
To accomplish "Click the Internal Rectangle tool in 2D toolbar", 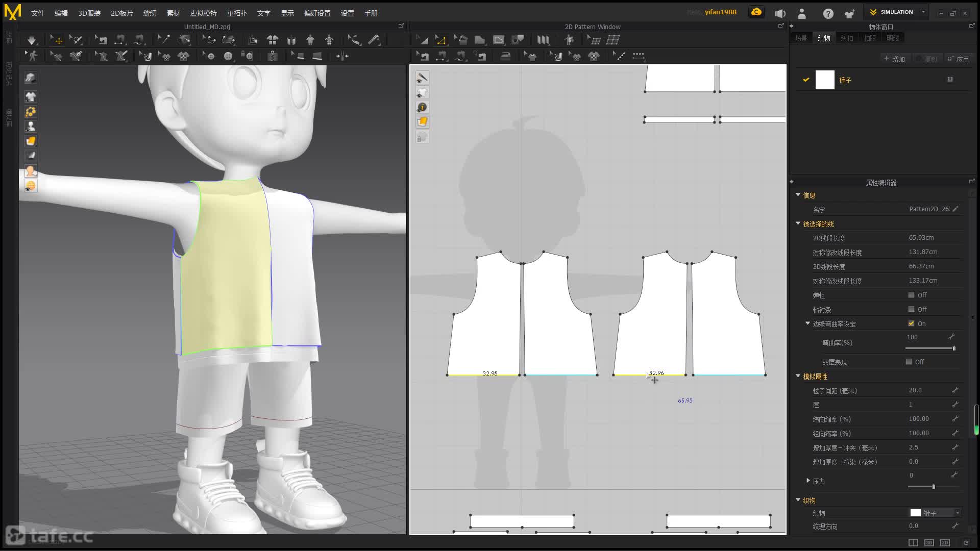I will tap(499, 40).
